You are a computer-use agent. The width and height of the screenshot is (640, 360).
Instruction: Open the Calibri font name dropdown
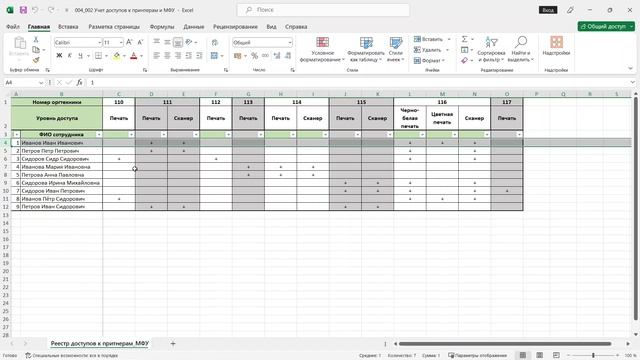(99, 42)
